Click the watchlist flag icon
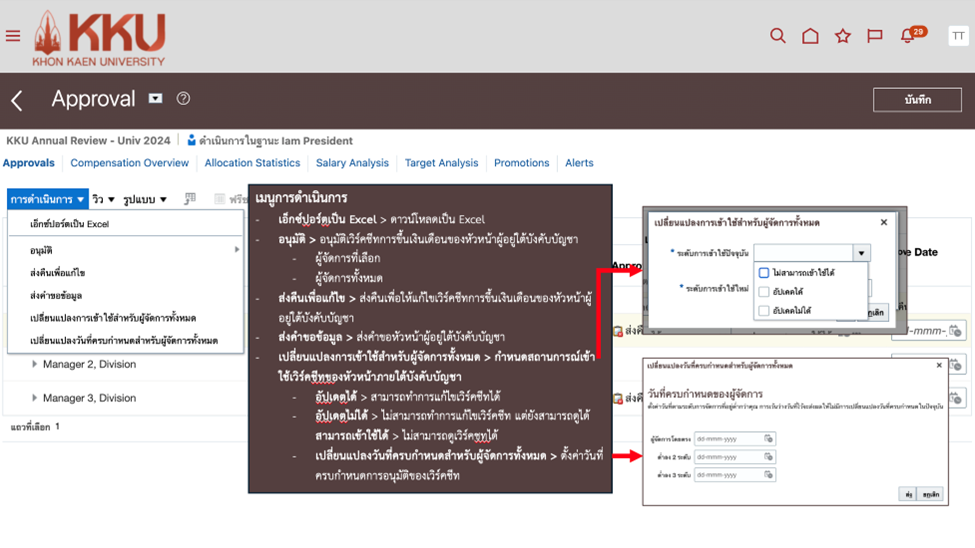This screenshot has width=975, height=548. [875, 36]
